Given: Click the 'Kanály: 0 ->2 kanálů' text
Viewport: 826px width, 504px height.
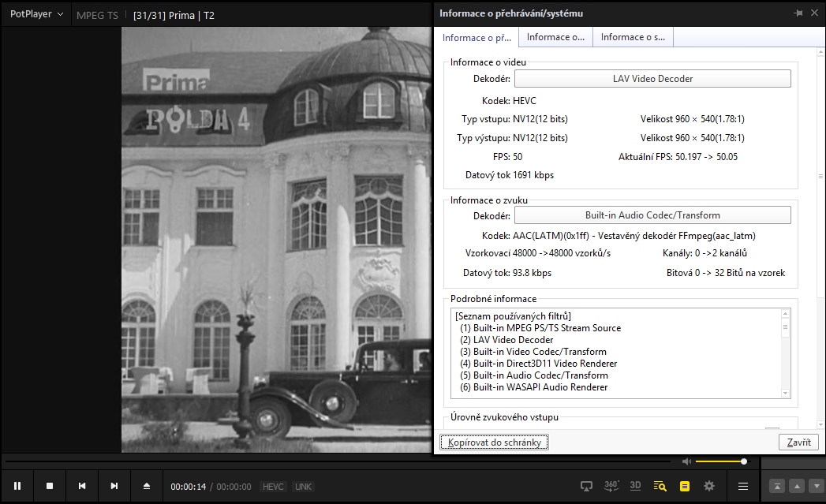Looking at the screenshot, I should click(705, 253).
